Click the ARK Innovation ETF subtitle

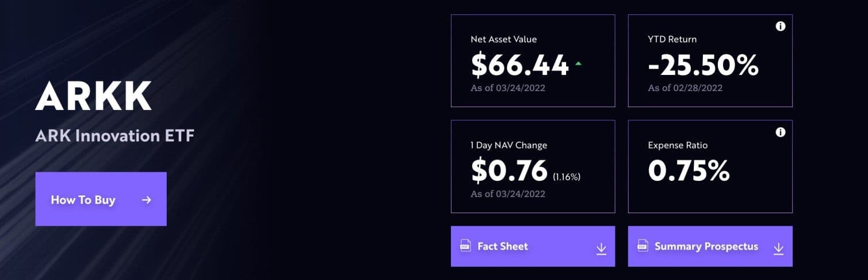pyautogui.click(x=115, y=136)
